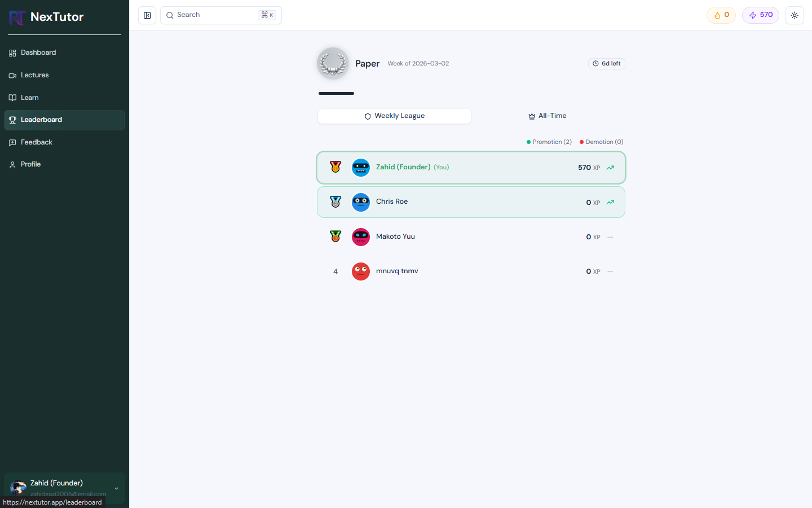Click the sidebar user profile picture
Screen dimensions: 812x508
pyautogui.click(x=19, y=488)
